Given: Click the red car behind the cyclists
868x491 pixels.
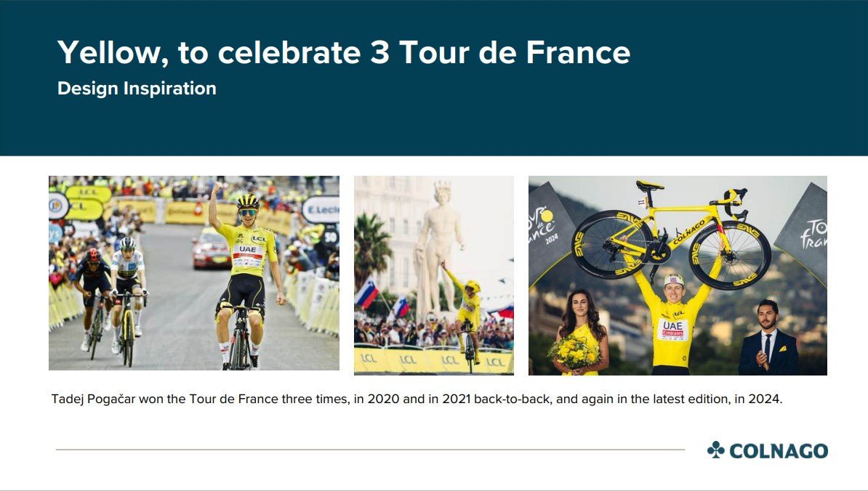Looking at the screenshot, I should tap(211, 251).
